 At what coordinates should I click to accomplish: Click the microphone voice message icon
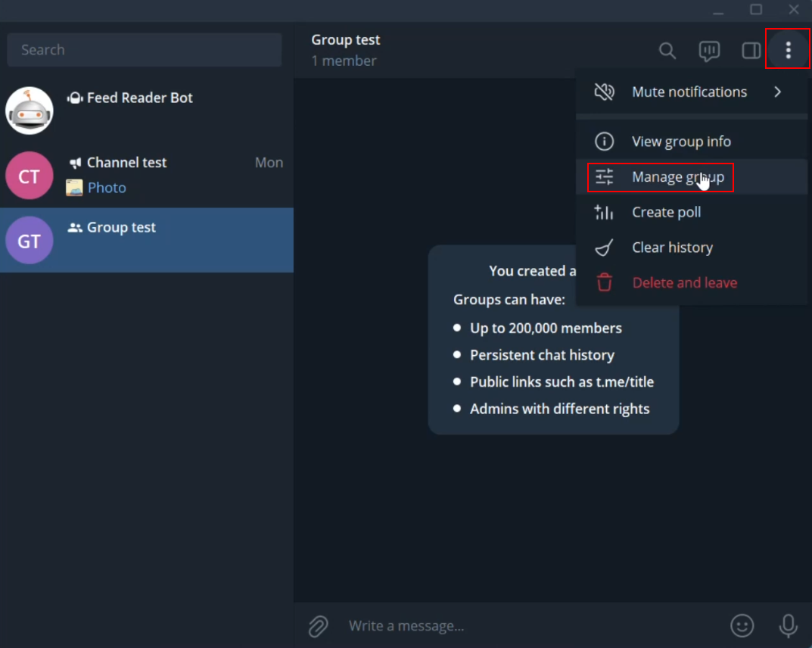788,626
